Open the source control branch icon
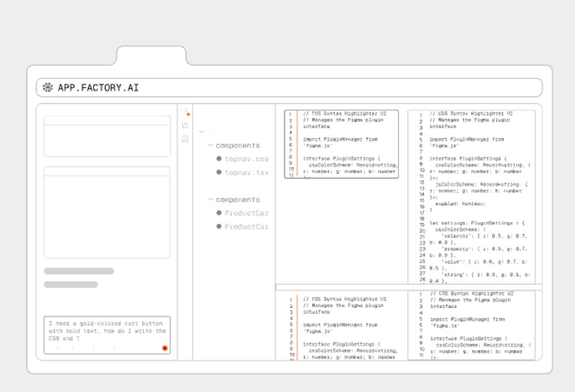The image size is (575, 392). click(185, 125)
